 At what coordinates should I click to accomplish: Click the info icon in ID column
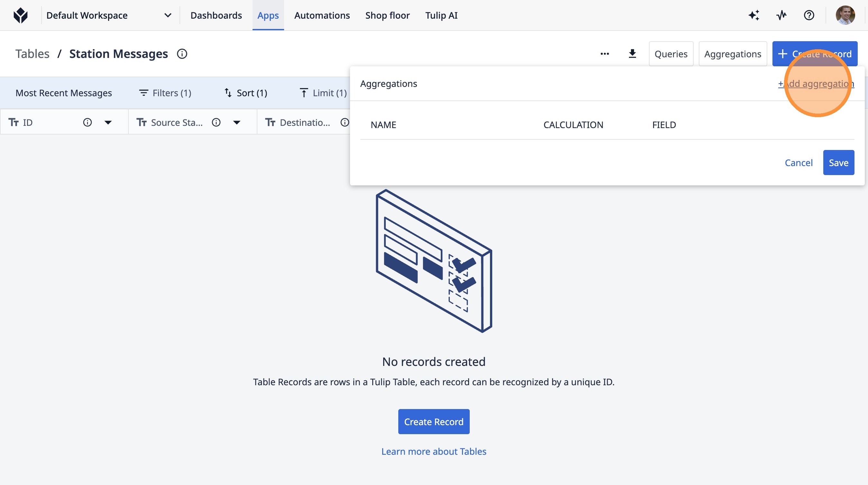click(87, 122)
